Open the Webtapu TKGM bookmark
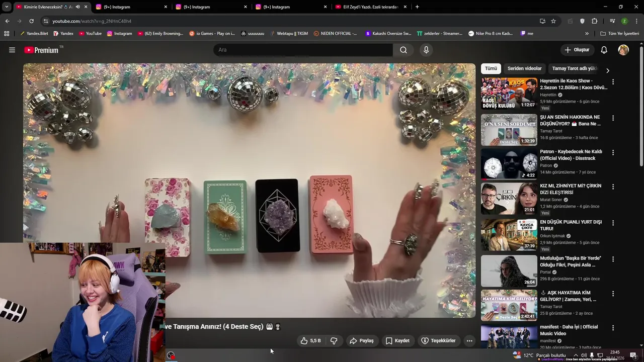Viewport: 644px width, 362px height. pos(289,33)
